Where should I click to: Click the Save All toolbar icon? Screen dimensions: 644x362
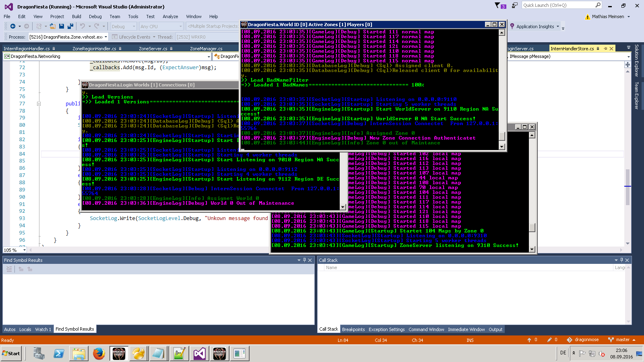coord(70,26)
